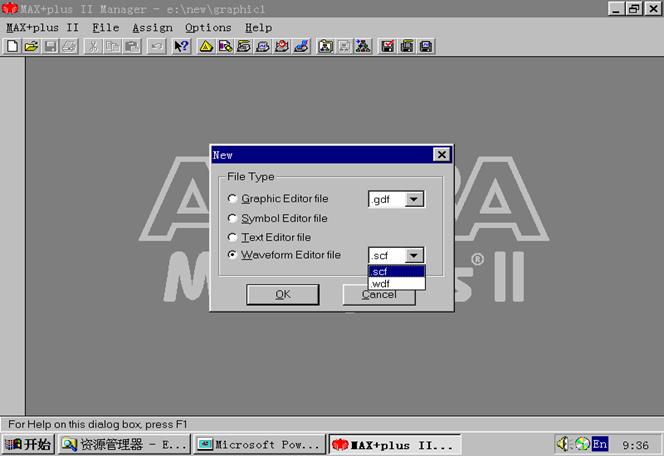Click the top-of-hierarchy tree icon
This screenshot has height=456, width=664.
(x=363, y=46)
